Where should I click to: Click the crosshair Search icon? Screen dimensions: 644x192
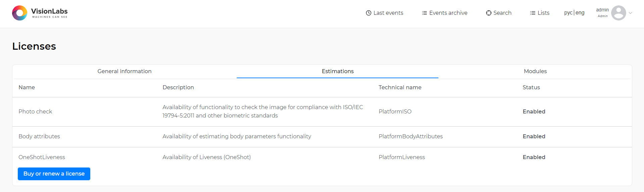tap(489, 13)
